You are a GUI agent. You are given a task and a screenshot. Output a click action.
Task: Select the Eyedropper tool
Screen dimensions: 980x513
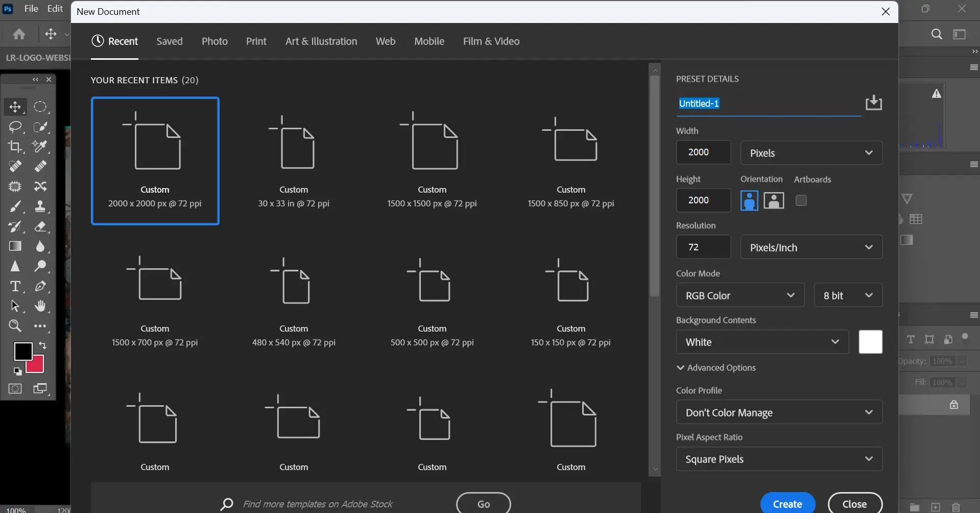40,147
